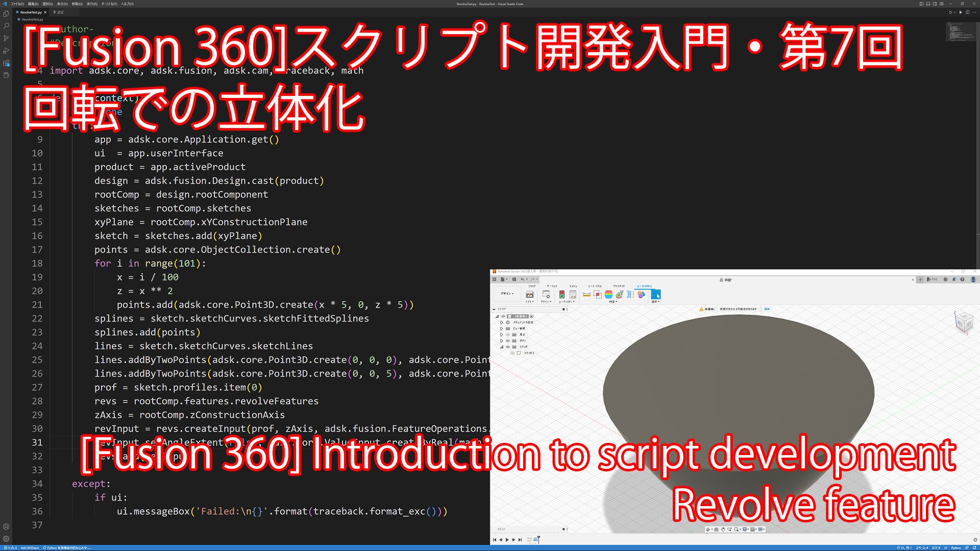Collapse the スケッチ folder node
The image size is (980, 551).
tap(502, 347)
